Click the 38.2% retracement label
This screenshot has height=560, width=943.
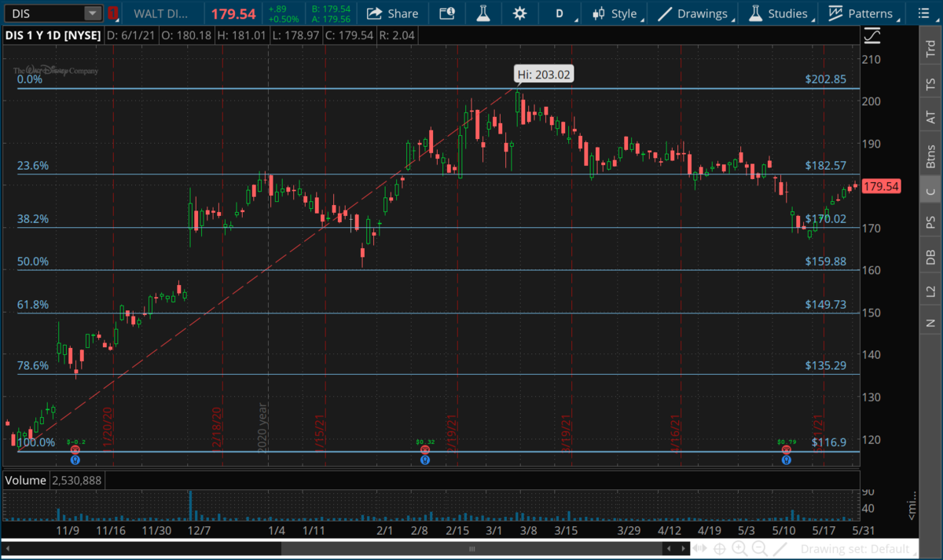33,219
